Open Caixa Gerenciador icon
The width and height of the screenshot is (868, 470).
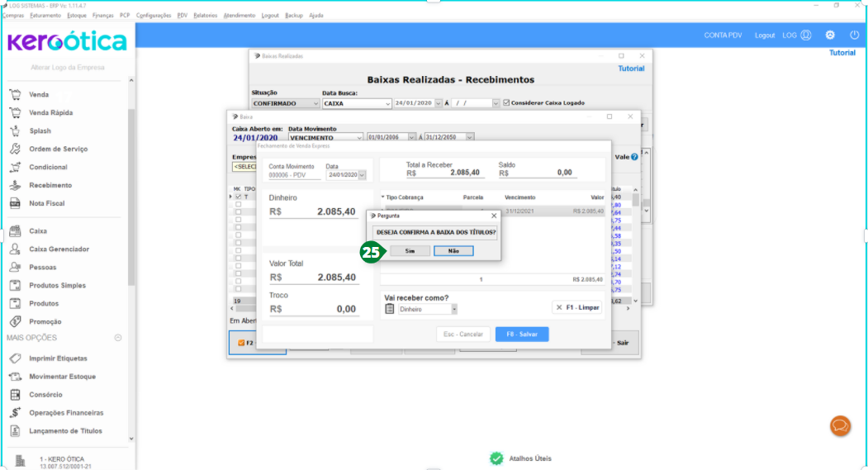15,249
